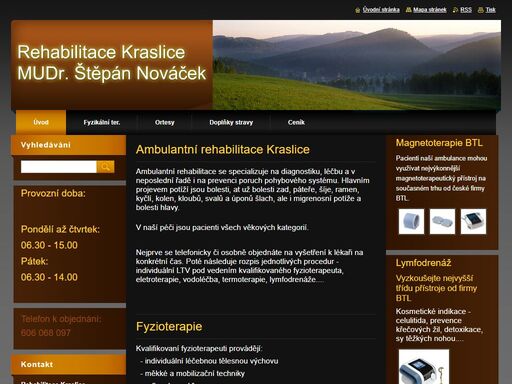Open the Úvodní stránka link
Image resolution: width=512 pixels, height=384 pixels.
(381, 10)
